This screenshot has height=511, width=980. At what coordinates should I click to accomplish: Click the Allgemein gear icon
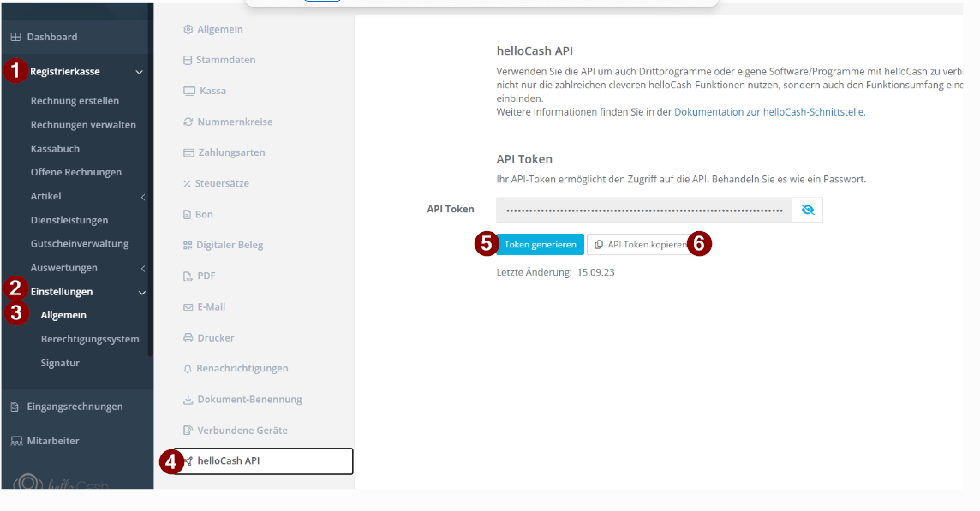tap(188, 29)
